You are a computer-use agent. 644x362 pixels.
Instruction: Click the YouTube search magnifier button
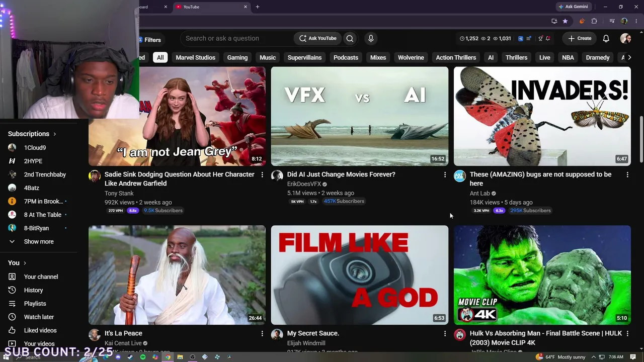pos(350,38)
